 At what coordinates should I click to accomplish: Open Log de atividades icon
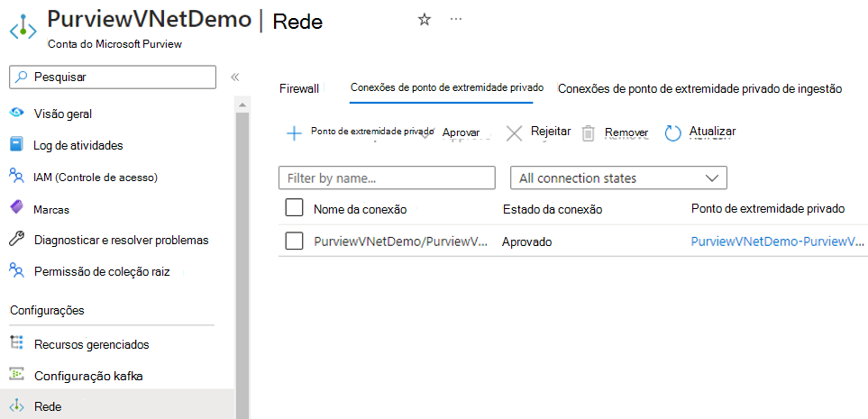pyautogui.click(x=16, y=145)
